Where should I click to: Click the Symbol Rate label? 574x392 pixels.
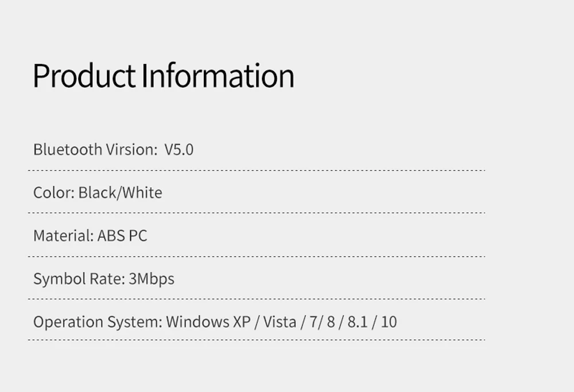(x=79, y=279)
